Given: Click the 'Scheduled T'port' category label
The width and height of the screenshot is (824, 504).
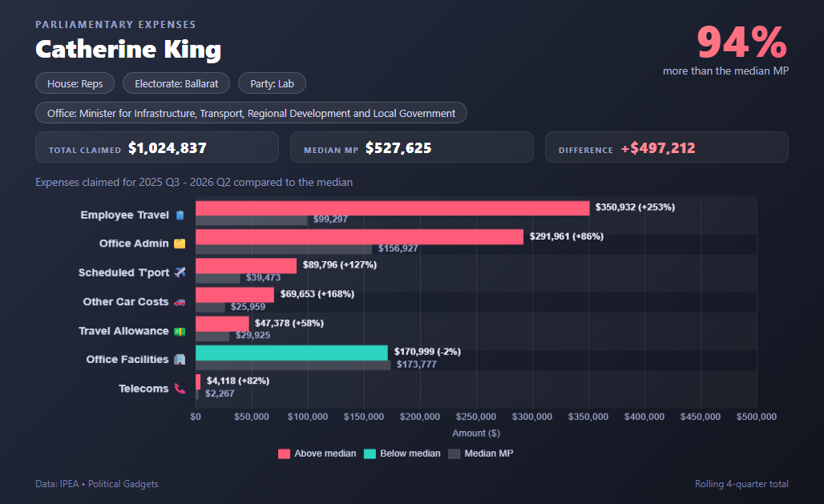Looking at the screenshot, I should tap(123, 272).
